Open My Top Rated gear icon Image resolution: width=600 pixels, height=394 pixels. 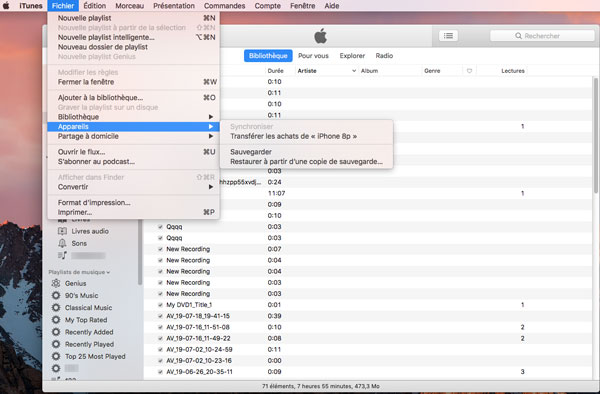tap(56, 320)
